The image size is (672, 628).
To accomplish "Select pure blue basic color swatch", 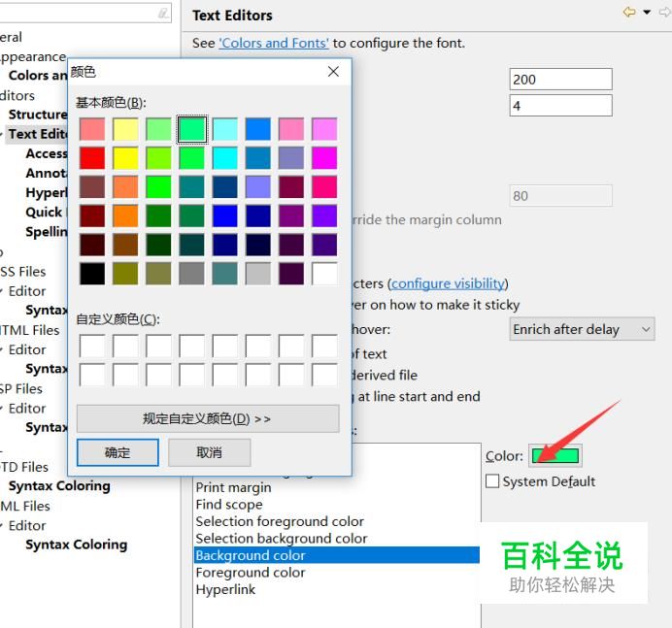I will (225, 215).
